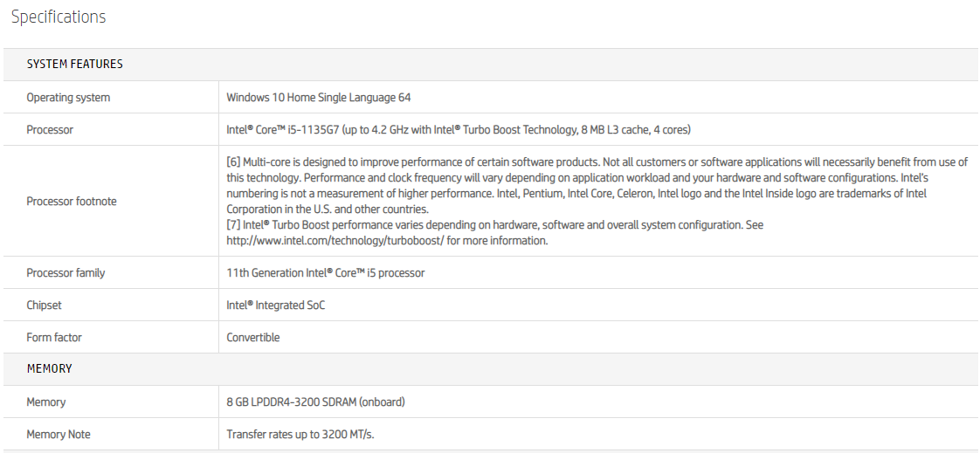The width and height of the screenshot is (980, 453).
Task: Click Windows 10 Home Single Language value
Action: [x=318, y=98]
